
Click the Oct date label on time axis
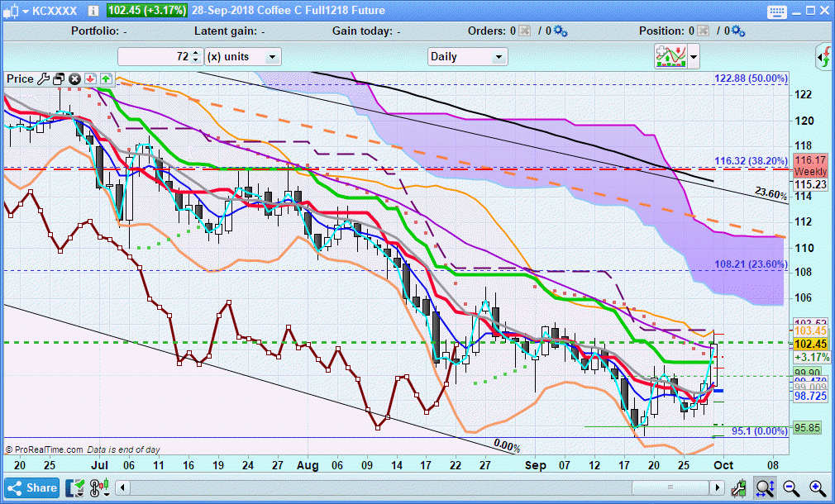723,466
